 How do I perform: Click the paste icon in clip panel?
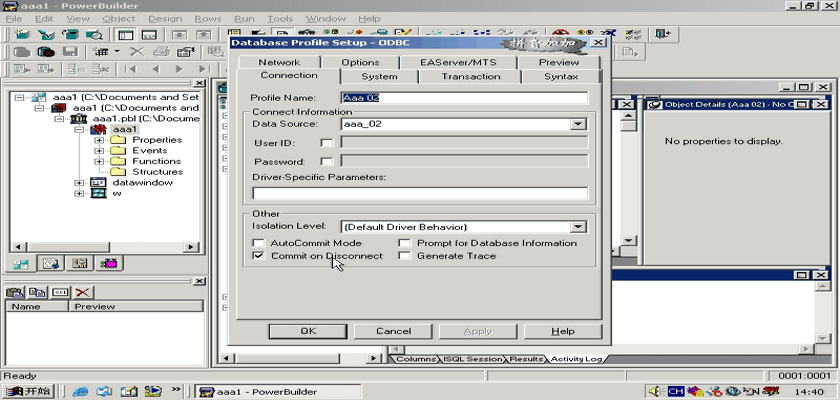16,292
